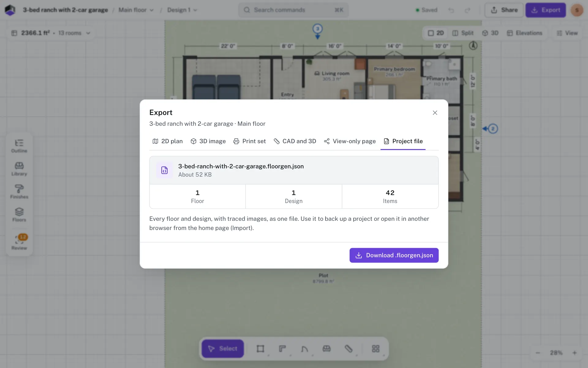Select the measure tape tool
The image size is (588, 368).
pyautogui.click(x=349, y=349)
